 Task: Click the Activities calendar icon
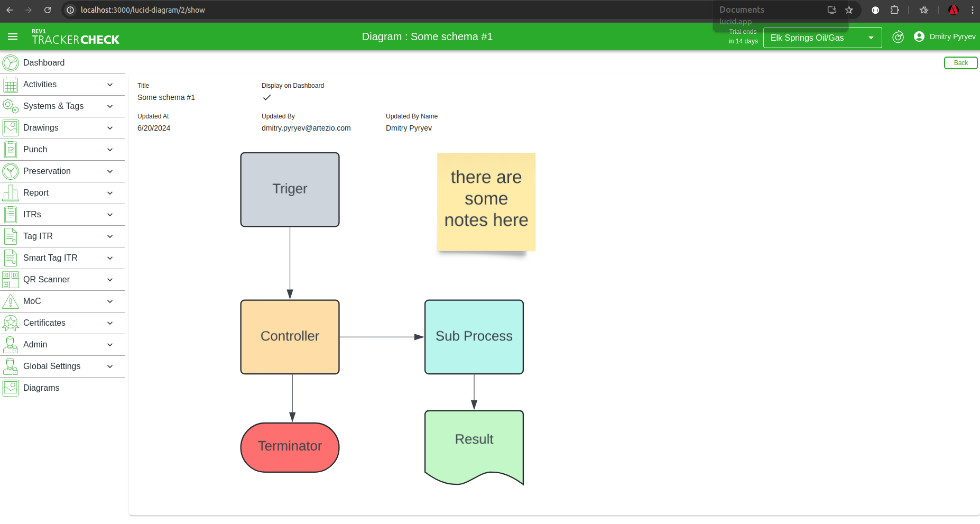[11, 85]
